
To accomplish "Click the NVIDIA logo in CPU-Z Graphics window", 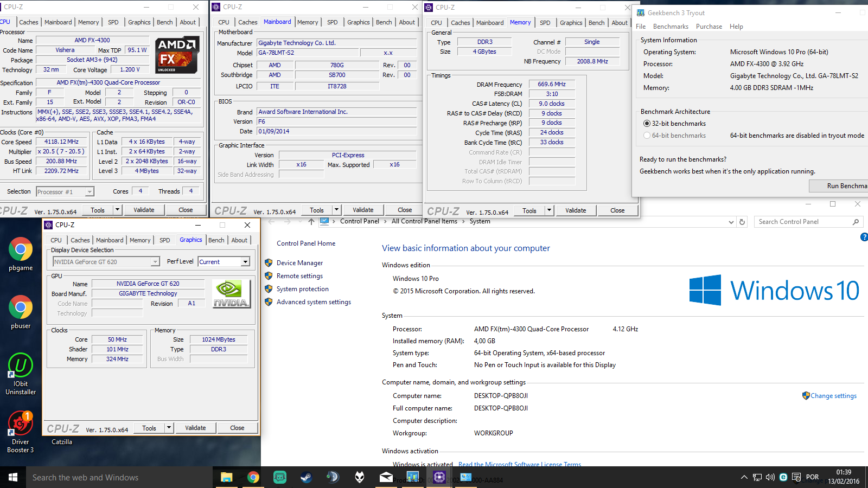I will coord(231,294).
